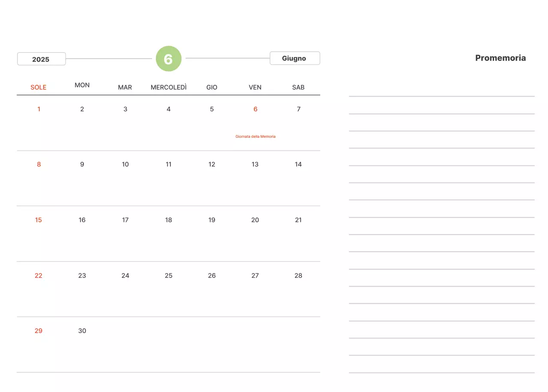This screenshot has height=392, width=548.
Task: Click Sunday date 22
Action: pos(39,276)
